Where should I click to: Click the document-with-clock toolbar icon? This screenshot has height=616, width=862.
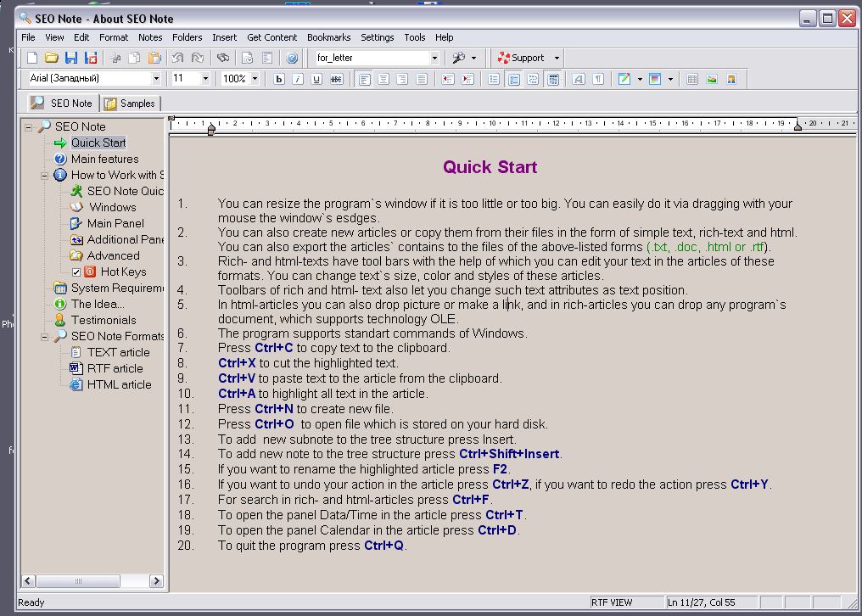click(x=248, y=58)
